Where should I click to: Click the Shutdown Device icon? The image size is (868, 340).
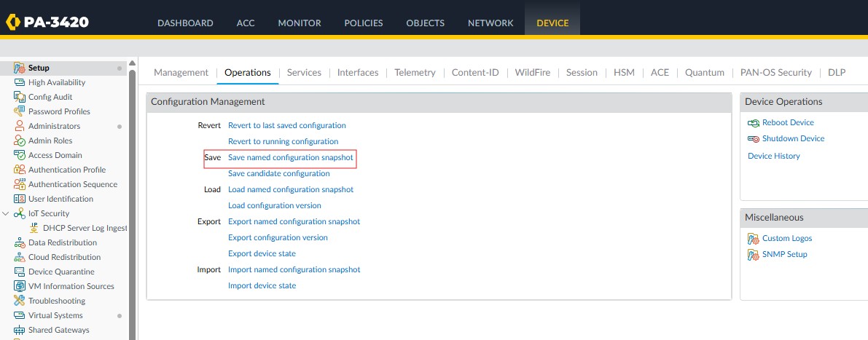pos(754,139)
